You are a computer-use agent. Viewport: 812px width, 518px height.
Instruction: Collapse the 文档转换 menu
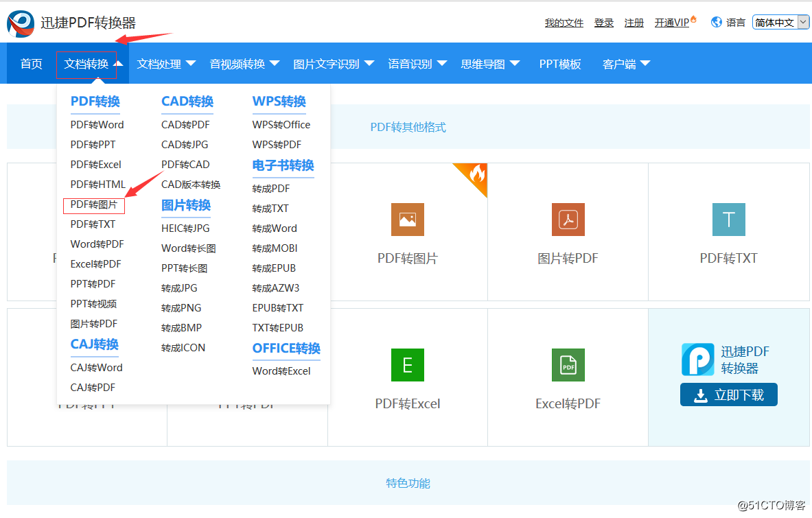(93, 64)
